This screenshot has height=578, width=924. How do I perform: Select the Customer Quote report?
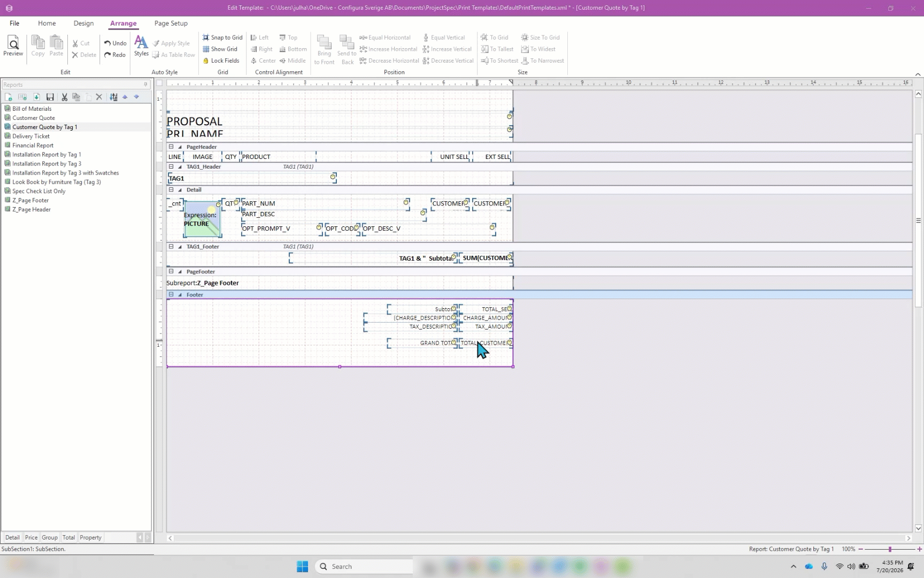coord(34,118)
